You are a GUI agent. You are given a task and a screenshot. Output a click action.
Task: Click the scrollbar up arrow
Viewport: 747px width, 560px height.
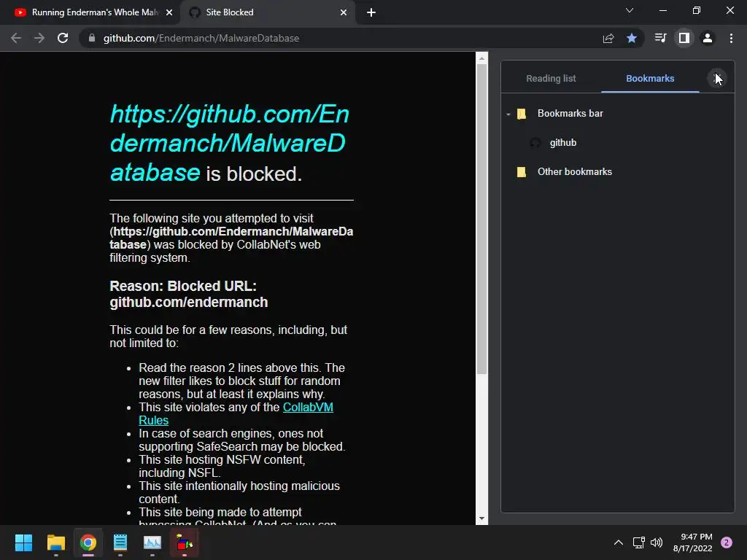pos(481,58)
